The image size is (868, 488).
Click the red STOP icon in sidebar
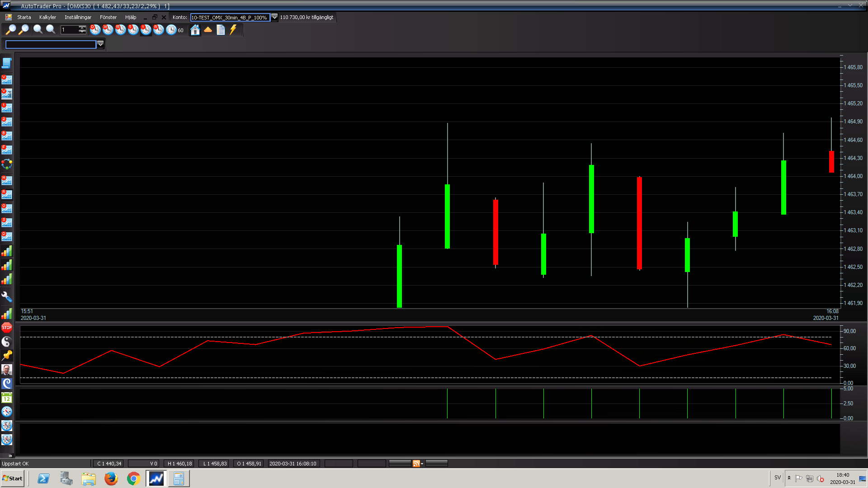[7, 328]
